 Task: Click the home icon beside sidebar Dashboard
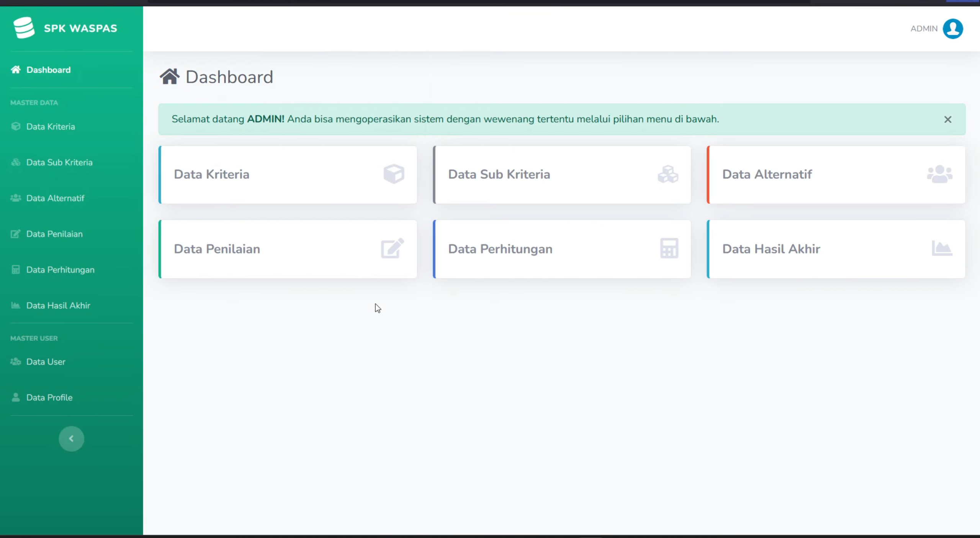click(16, 70)
